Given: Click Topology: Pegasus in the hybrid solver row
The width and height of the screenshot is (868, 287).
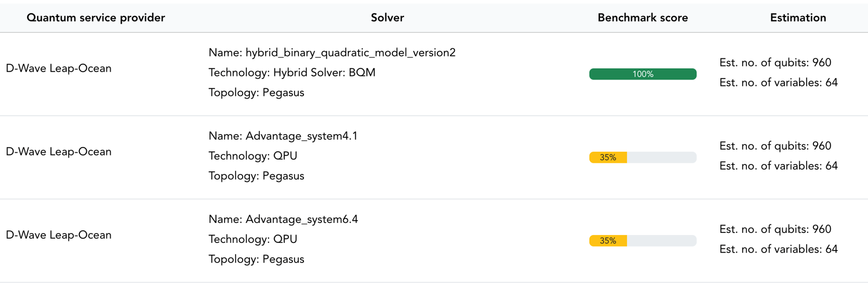Looking at the screenshot, I should [x=256, y=93].
